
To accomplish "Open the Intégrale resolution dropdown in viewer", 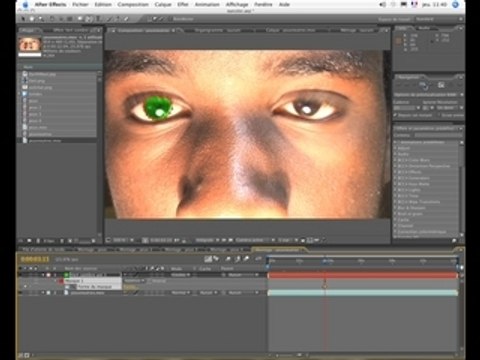I will 207,240.
